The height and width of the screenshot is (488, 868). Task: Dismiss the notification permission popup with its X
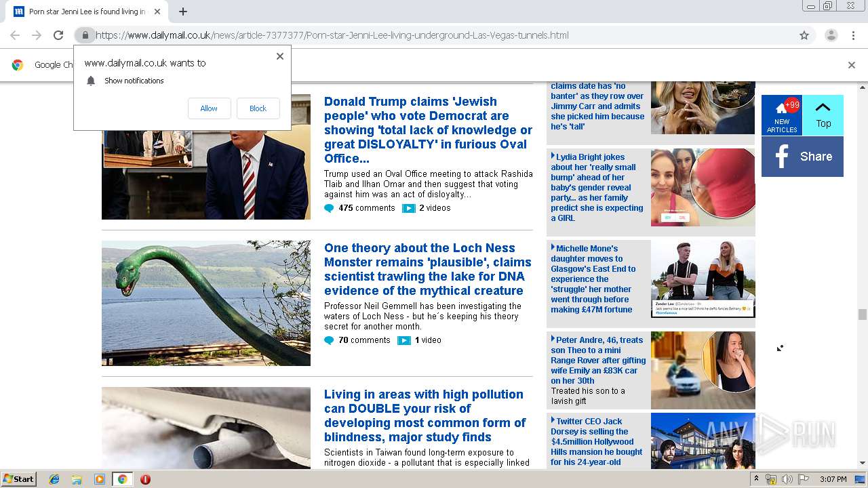pyautogui.click(x=280, y=56)
